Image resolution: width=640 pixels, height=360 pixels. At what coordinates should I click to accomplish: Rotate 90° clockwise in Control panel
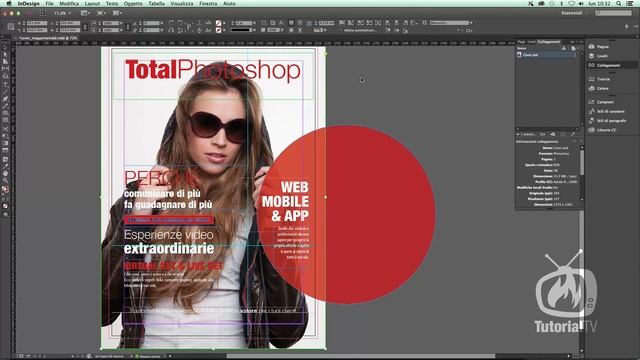coord(171,23)
